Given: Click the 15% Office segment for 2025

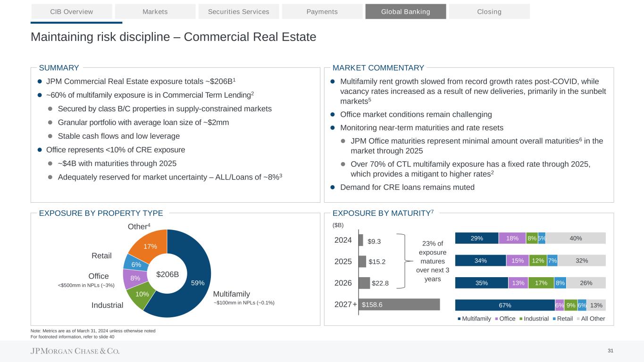Looking at the screenshot, I should (518, 261).
